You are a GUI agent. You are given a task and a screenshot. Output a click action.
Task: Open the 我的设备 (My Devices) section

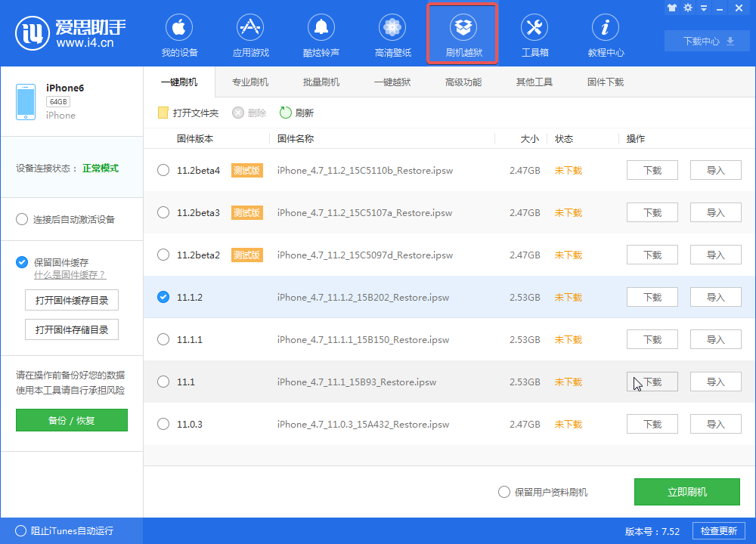tap(178, 34)
